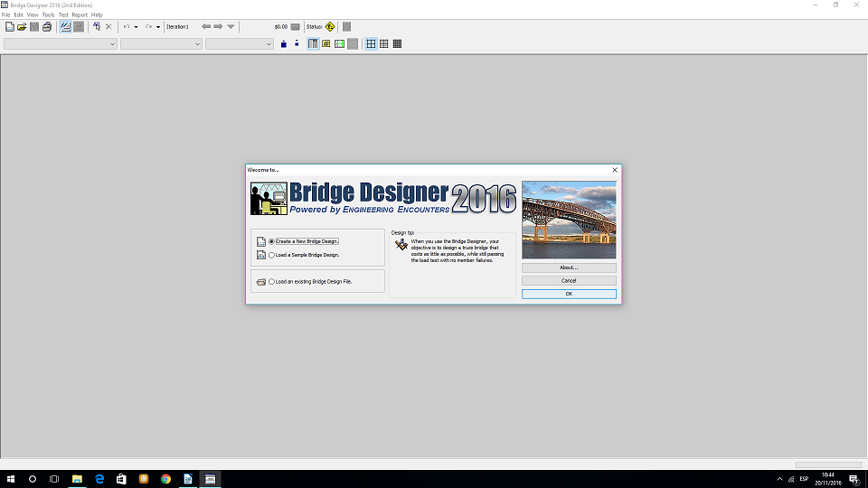Open the Redo history dropdown arrow
Image resolution: width=868 pixels, height=488 pixels.
coord(158,26)
